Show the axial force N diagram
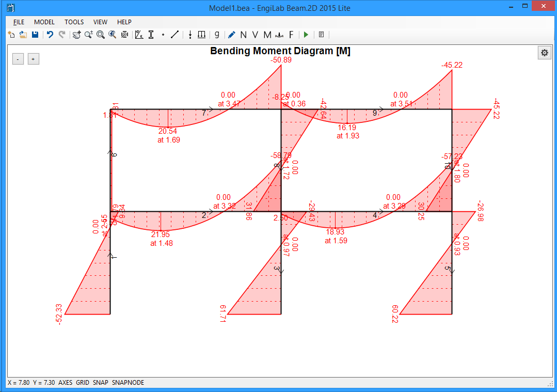This screenshot has height=392, width=557. (243, 35)
